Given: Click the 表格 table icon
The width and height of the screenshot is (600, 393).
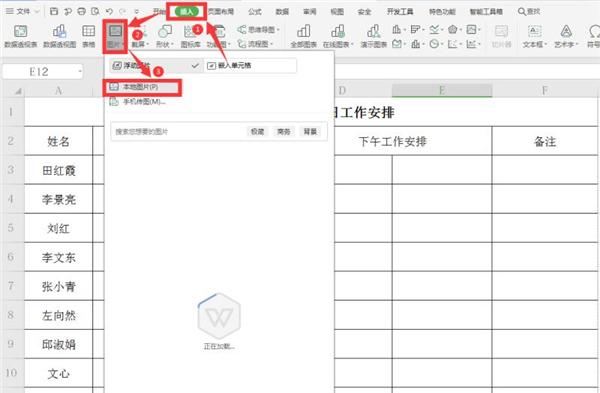Looking at the screenshot, I should click(x=88, y=36).
